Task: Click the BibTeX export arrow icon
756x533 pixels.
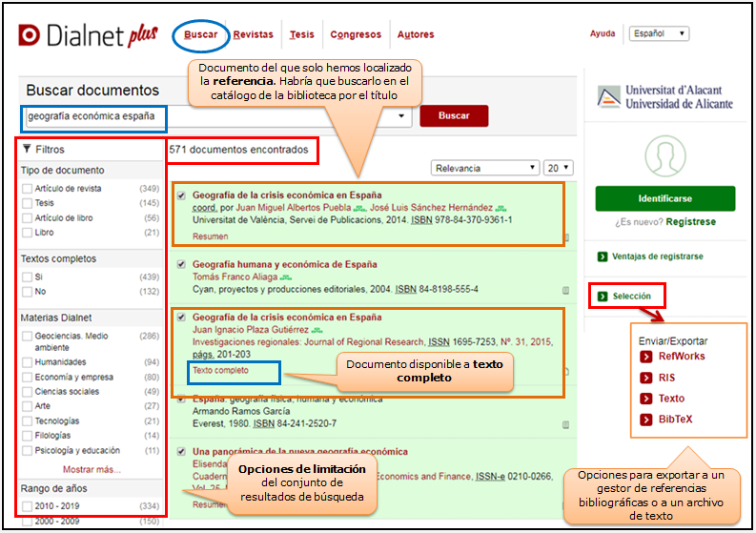Action: pyautogui.click(x=646, y=420)
